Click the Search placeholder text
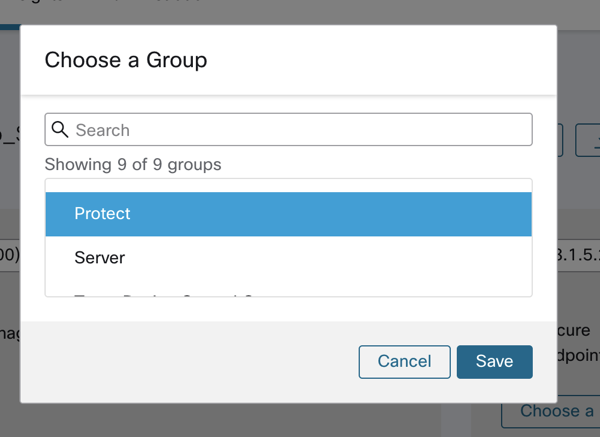Viewport: 600px width, 437px height. [x=103, y=130]
